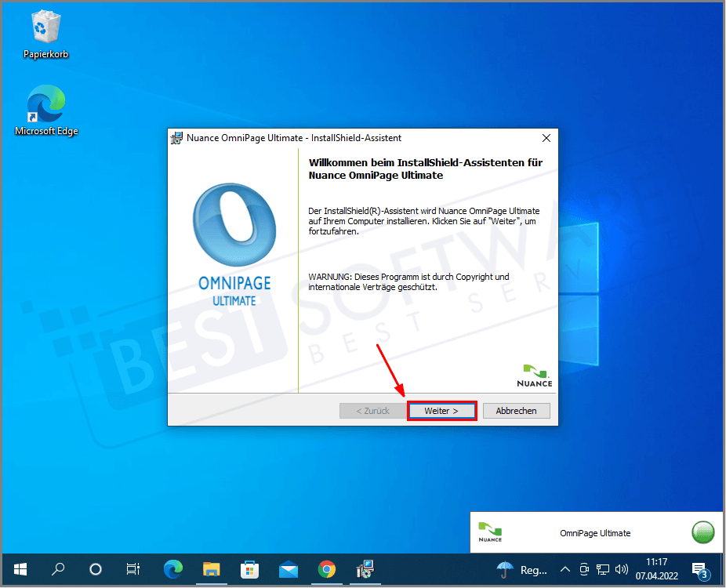Open Task View from the taskbar

[133, 569]
